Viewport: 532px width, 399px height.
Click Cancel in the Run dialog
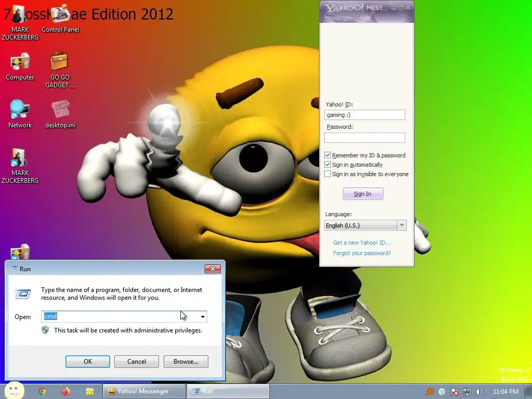[137, 362]
